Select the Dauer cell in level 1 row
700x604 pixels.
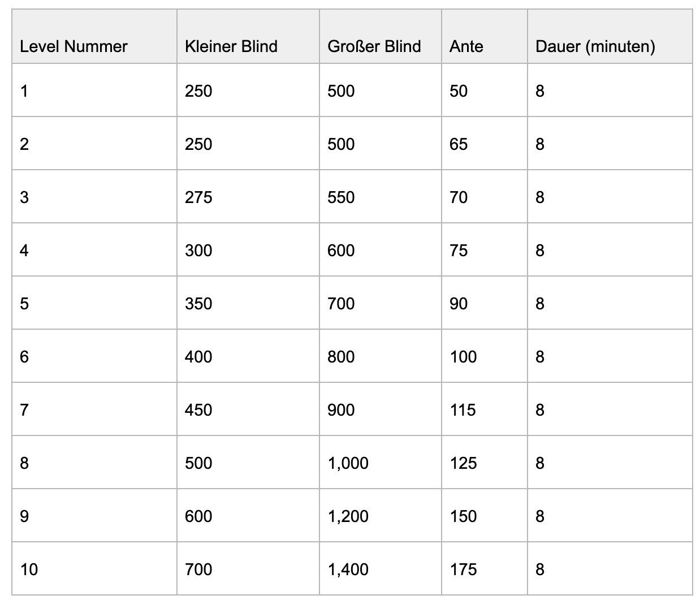(540, 91)
